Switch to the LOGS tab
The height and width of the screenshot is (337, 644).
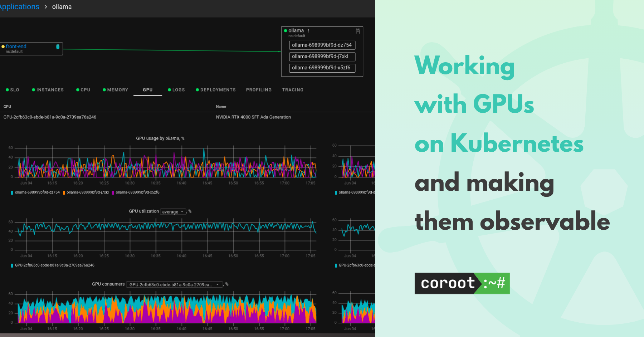pos(176,90)
